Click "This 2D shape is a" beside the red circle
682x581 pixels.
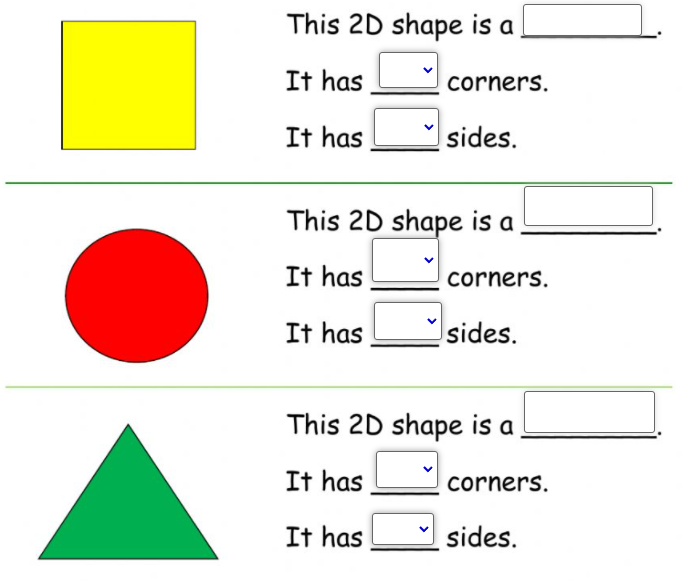(x=400, y=222)
